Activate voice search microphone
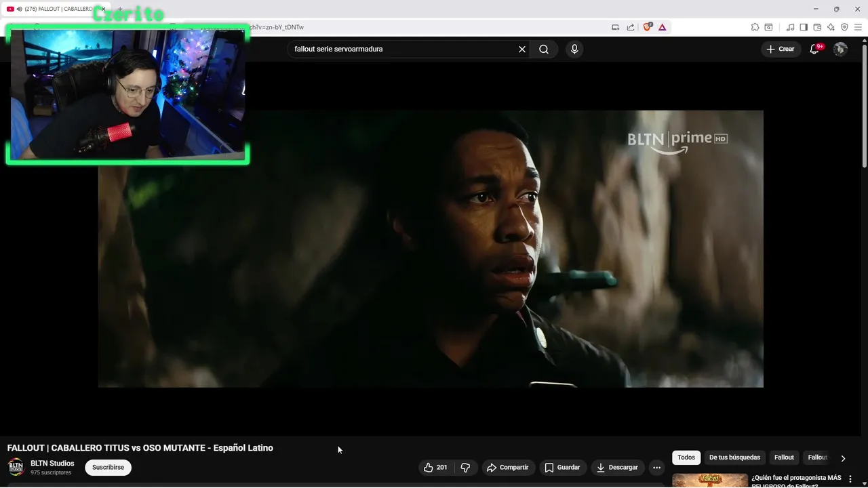Screen dimensions: 868x488 (x=574, y=49)
